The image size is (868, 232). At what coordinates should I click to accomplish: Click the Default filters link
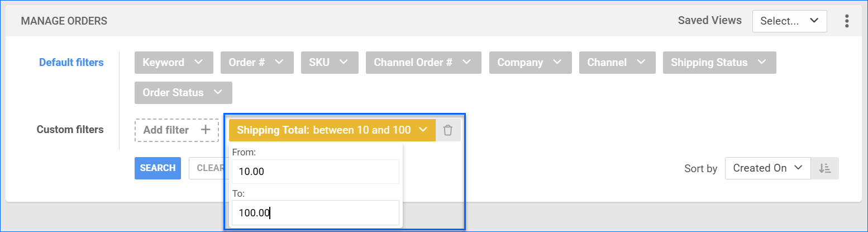pyautogui.click(x=71, y=63)
